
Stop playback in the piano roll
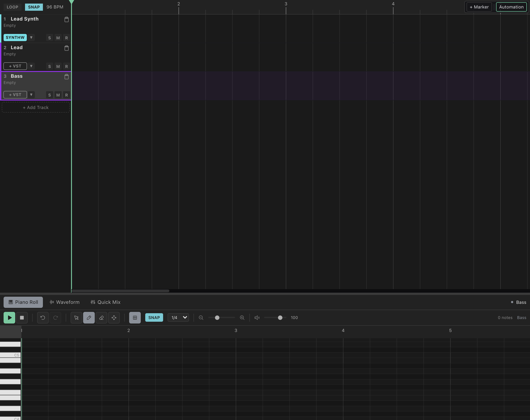22,317
